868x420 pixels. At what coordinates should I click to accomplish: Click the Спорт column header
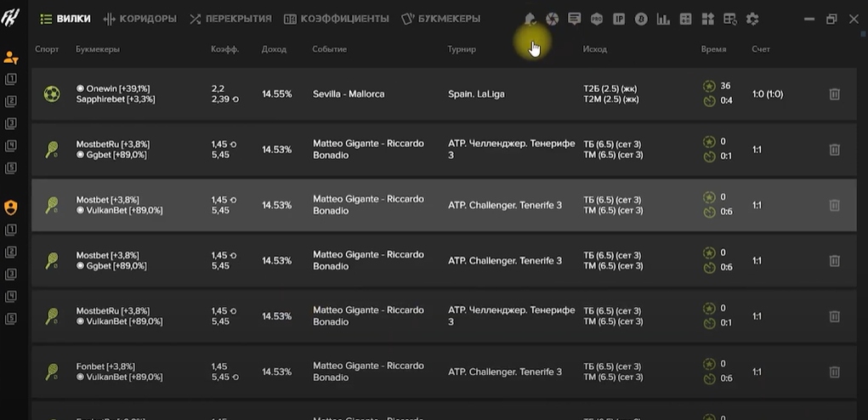(x=47, y=49)
